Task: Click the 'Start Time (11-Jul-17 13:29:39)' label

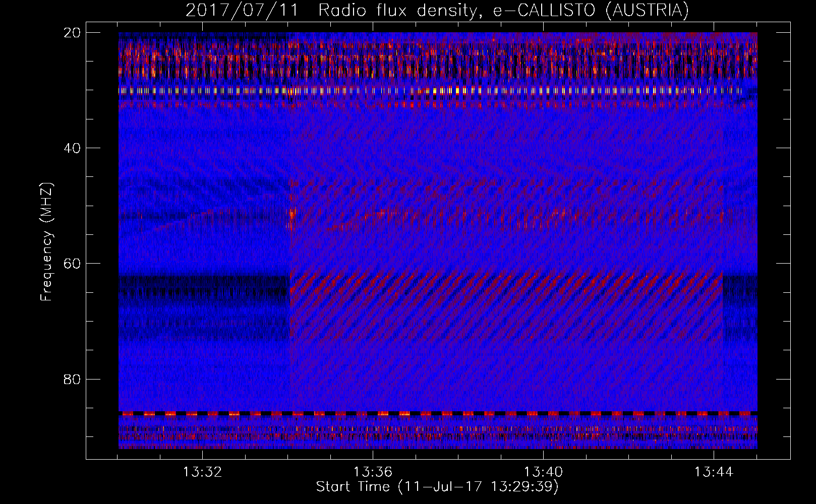Action: click(437, 487)
